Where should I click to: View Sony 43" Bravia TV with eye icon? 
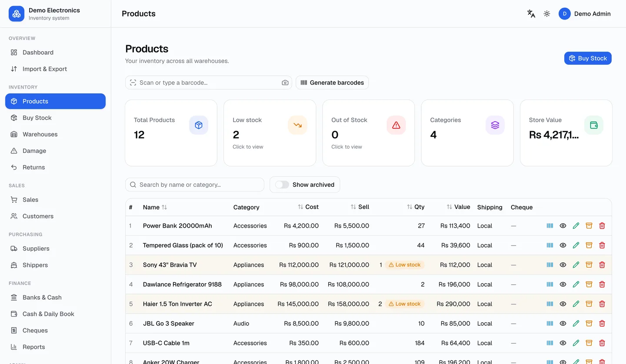point(563,265)
